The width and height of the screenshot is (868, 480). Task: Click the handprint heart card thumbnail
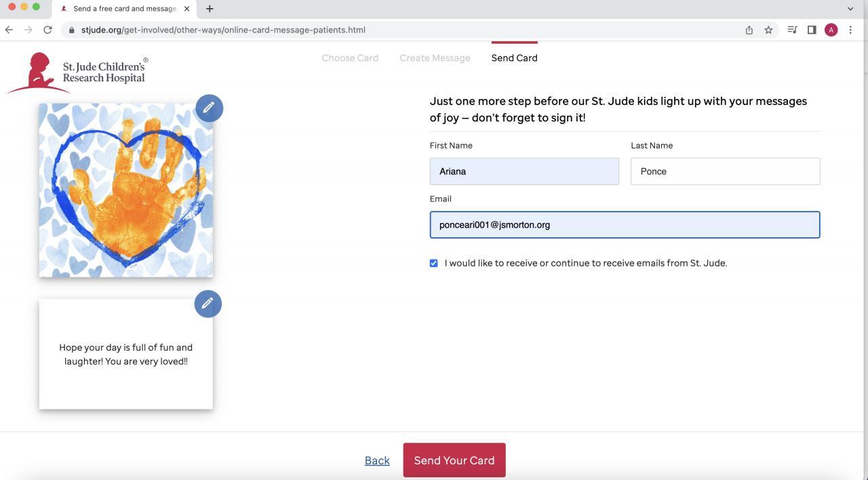(x=126, y=191)
